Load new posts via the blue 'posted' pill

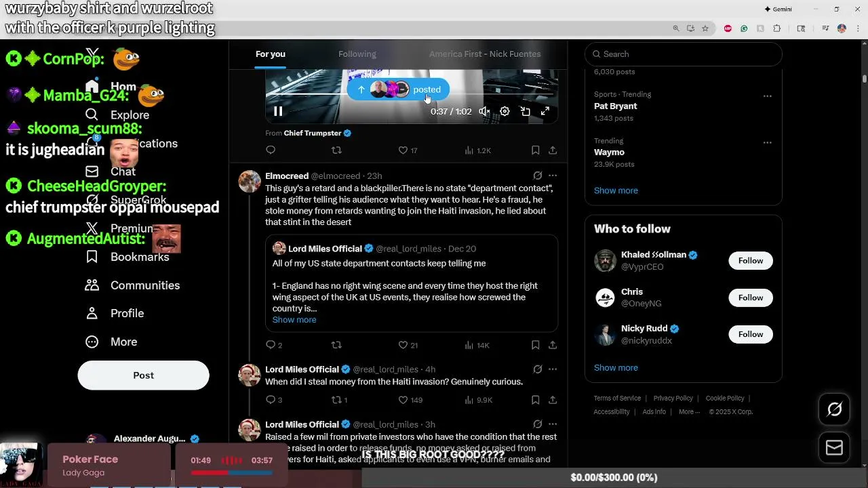398,89
